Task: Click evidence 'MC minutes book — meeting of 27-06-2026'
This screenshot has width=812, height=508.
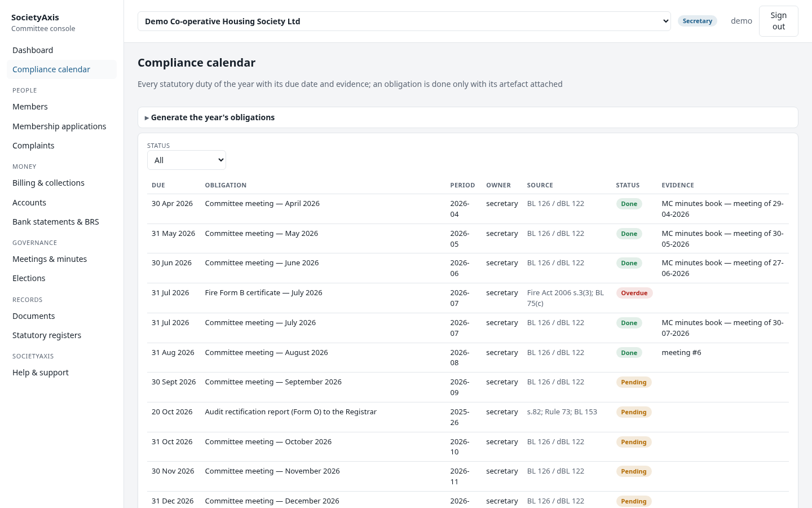Action: click(722, 268)
